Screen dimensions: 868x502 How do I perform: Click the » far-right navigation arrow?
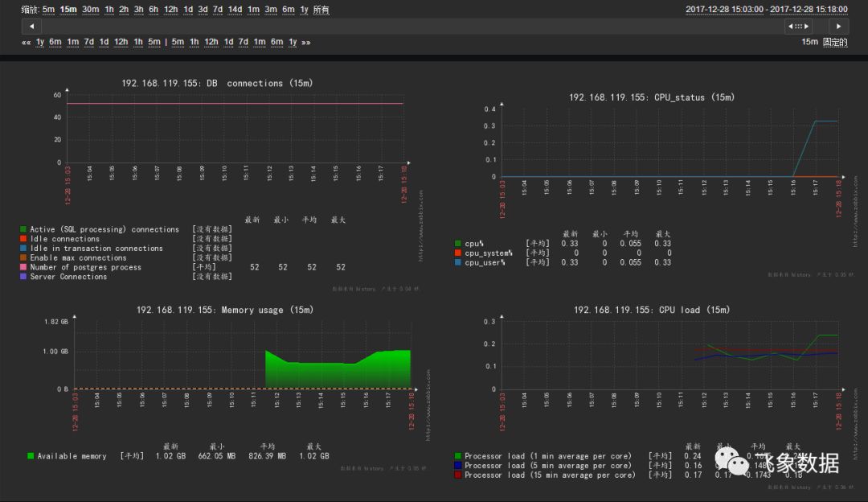click(306, 42)
